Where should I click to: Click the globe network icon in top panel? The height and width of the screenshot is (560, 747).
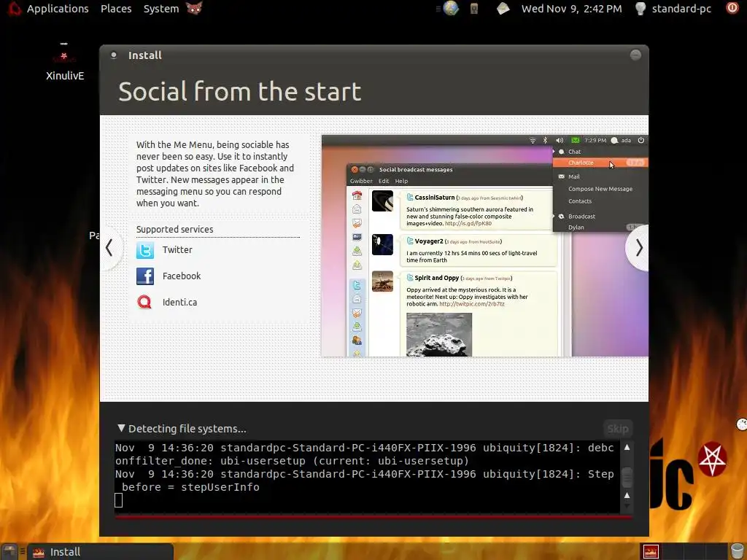[451, 9]
